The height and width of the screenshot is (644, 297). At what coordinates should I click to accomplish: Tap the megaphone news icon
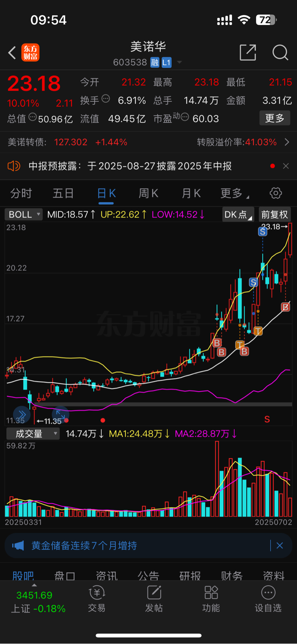pyautogui.click(x=18, y=546)
